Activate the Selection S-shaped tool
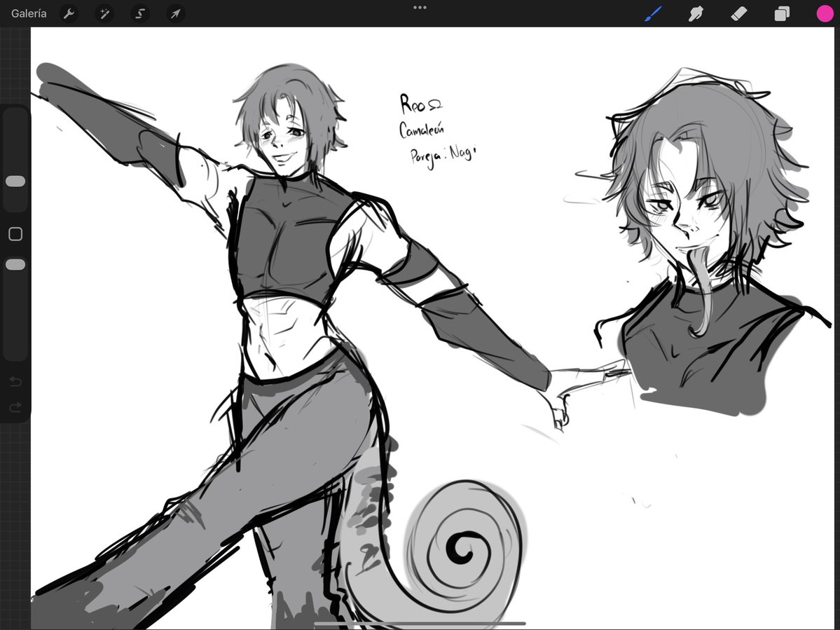This screenshot has width=840, height=630. 140,13
